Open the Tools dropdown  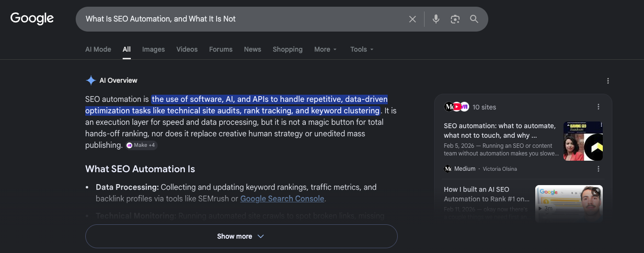[362, 49]
